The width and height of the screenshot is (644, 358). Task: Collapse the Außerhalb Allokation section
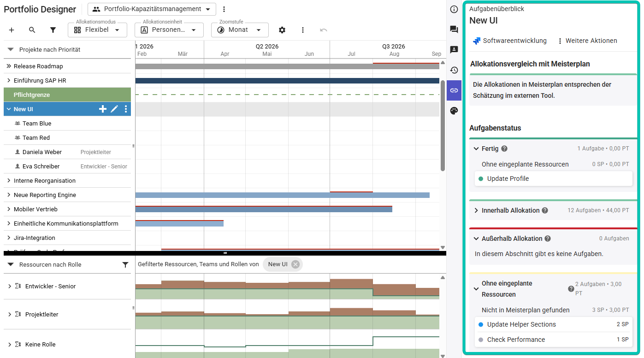click(477, 239)
